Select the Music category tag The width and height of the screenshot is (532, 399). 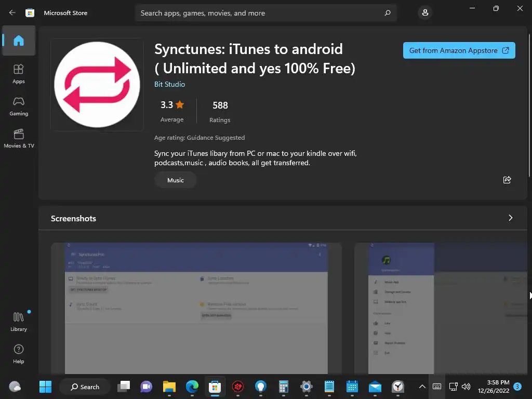pyautogui.click(x=176, y=180)
